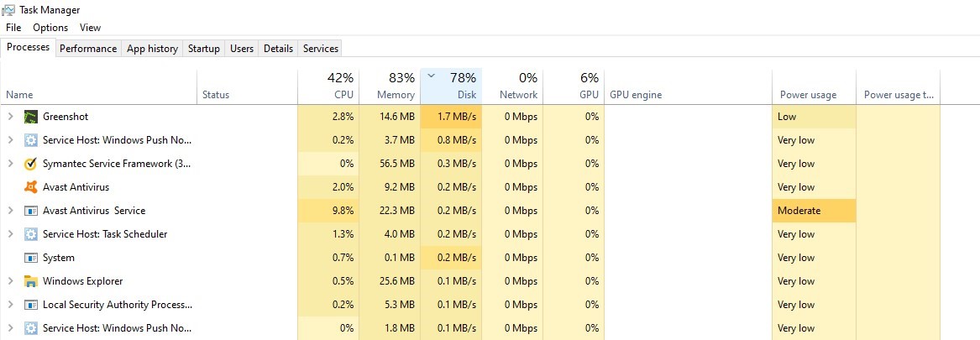
Task: Expand the Symantec Service Framework entry
Action: coord(10,164)
